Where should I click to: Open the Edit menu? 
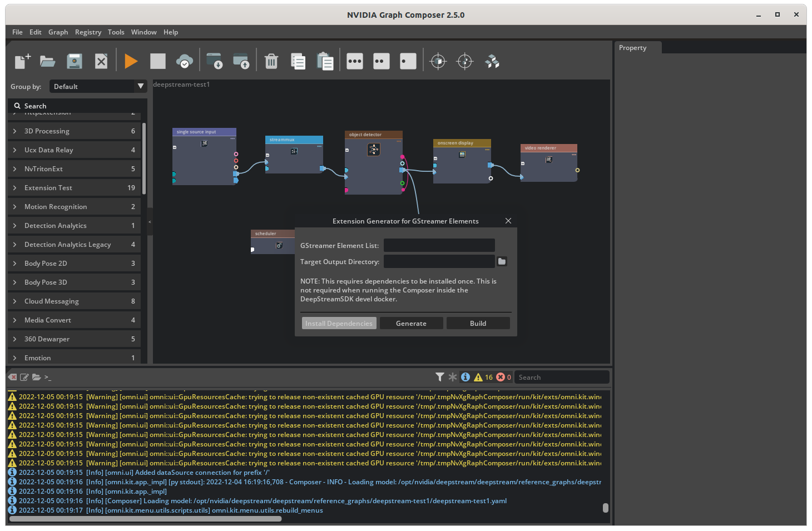36,32
